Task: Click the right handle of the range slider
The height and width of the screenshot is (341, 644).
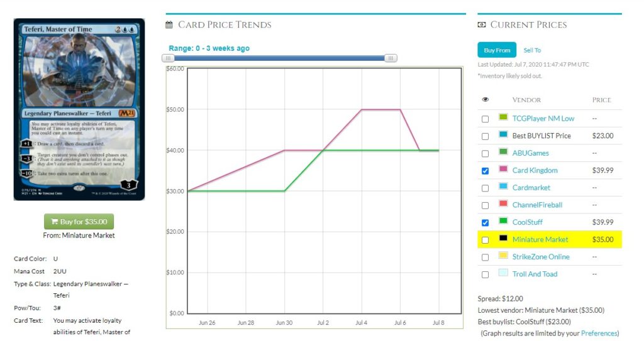Action: pyautogui.click(x=391, y=58)
